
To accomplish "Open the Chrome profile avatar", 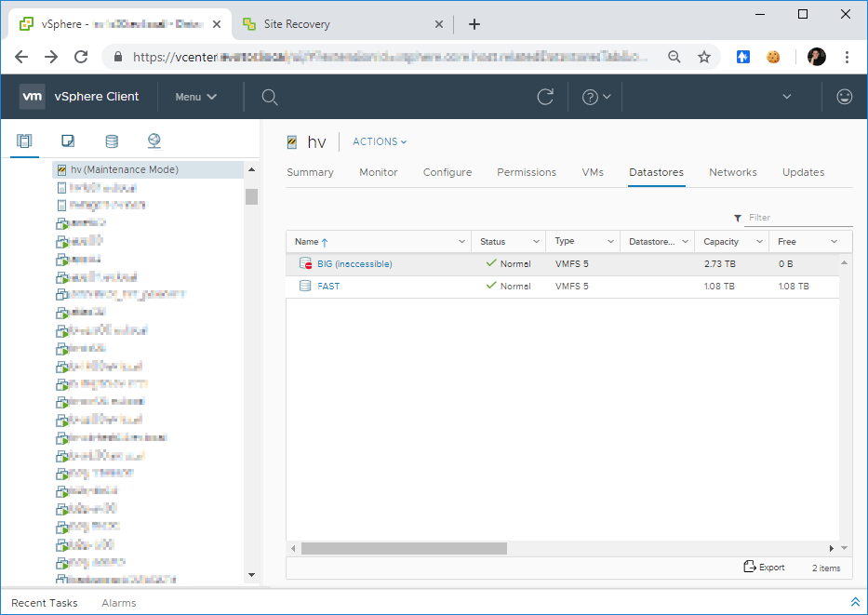I will pyautogui.click(x=817, y=57).
